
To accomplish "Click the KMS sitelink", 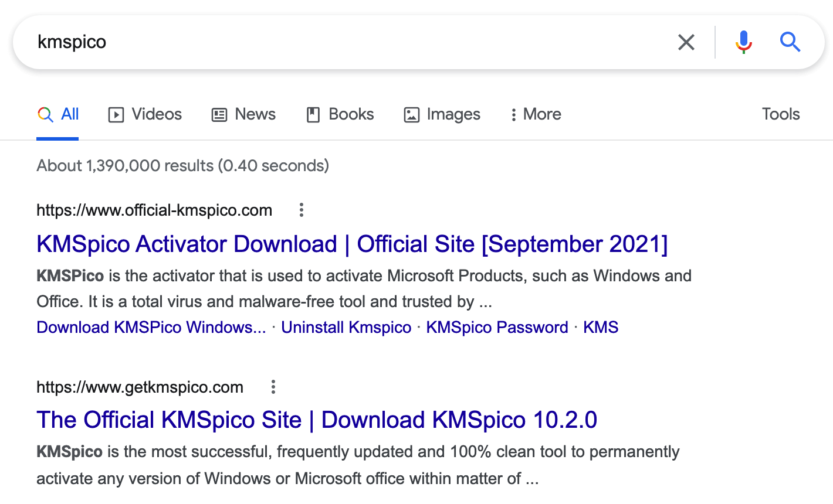I will (601, 327).
